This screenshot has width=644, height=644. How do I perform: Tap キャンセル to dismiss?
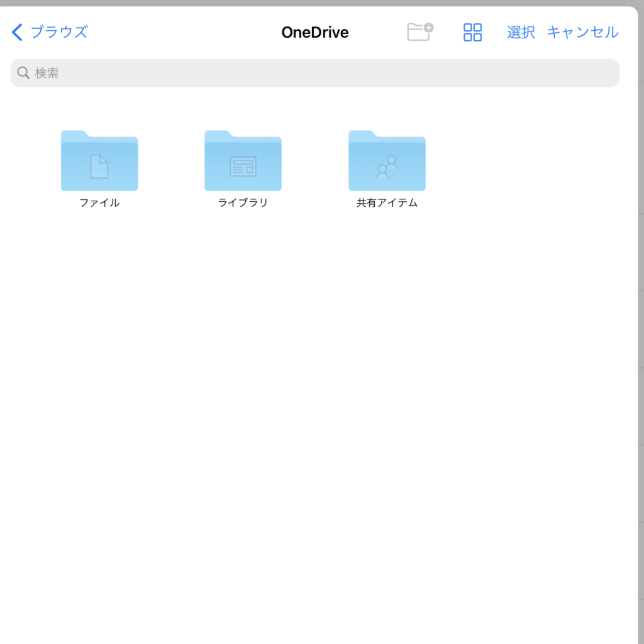[582, 32]
